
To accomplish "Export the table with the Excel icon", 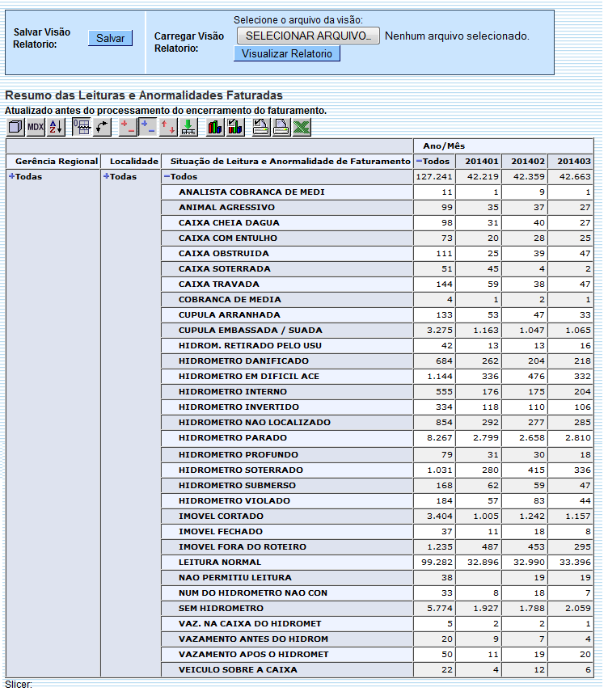I will click(x=302, y=127).
